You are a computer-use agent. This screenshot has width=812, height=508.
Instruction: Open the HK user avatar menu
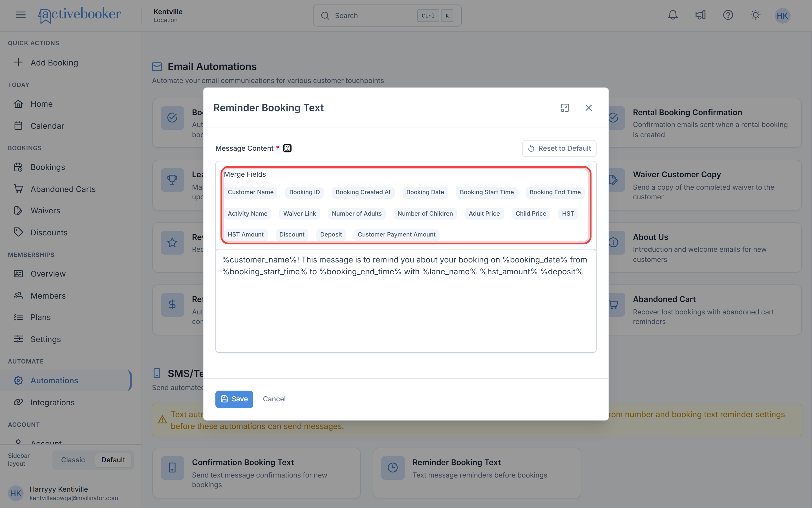click(782, 16)
